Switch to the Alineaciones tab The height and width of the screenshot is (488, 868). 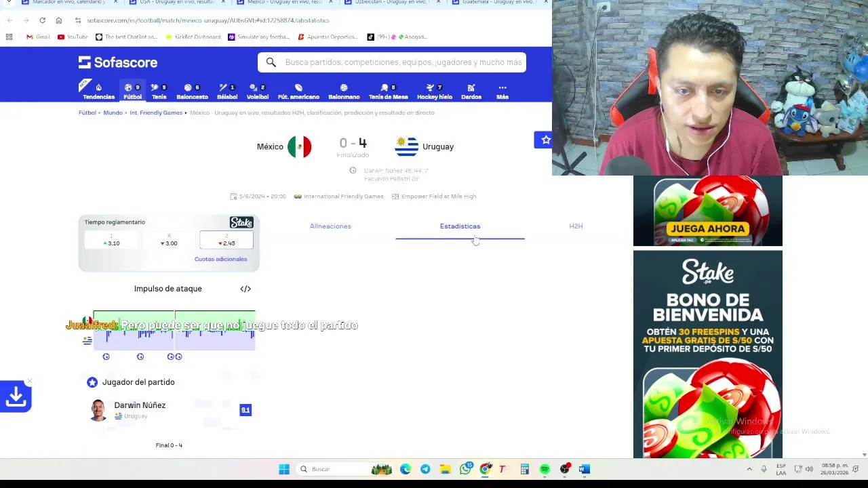[x=330, y=226]
